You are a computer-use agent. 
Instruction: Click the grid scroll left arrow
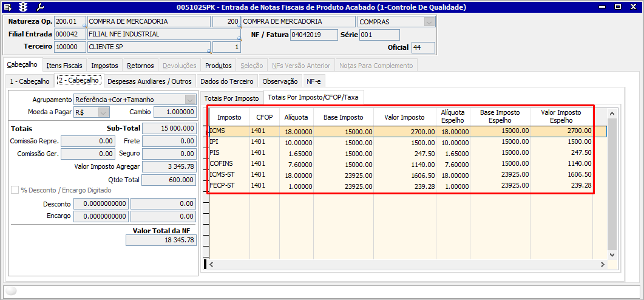click(x=211, y=264)
